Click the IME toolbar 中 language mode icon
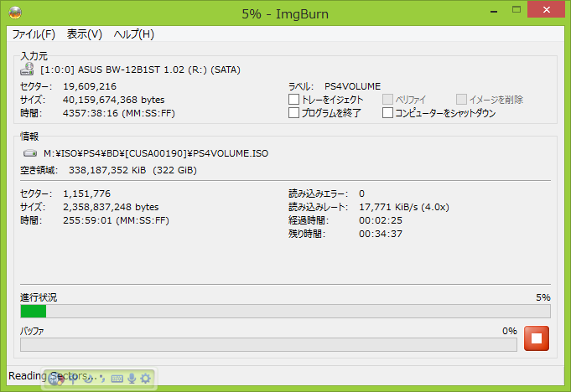571x392 pixels. (73, 379)
